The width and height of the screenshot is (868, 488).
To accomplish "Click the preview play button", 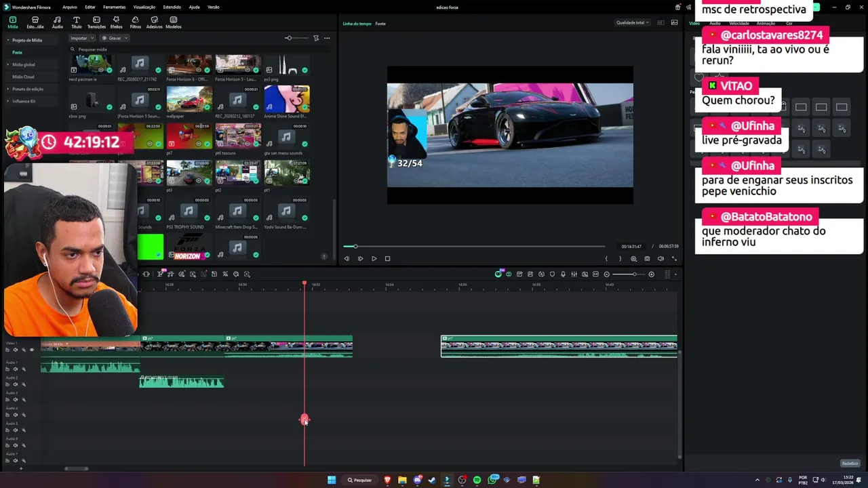I will [374, 258].
